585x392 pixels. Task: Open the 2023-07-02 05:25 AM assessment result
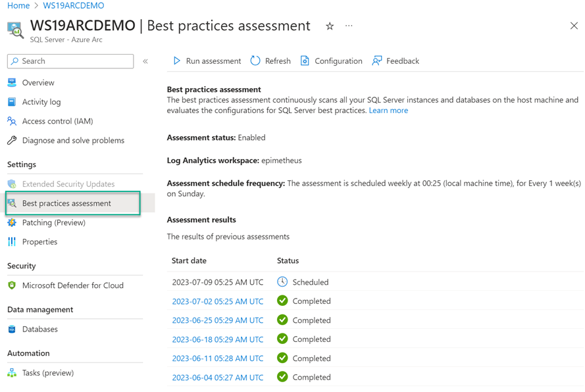(217, 301)
